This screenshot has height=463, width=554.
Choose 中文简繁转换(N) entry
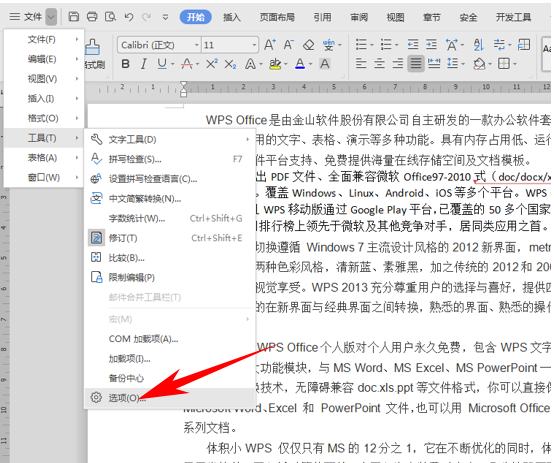point(170,199)
